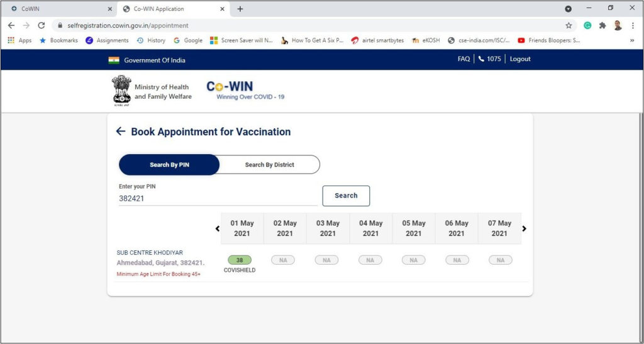The width and height of the screenshot is (644, 344).
Task: Open the Chrome extensions puzzle icon
Action: click(602, 26)
